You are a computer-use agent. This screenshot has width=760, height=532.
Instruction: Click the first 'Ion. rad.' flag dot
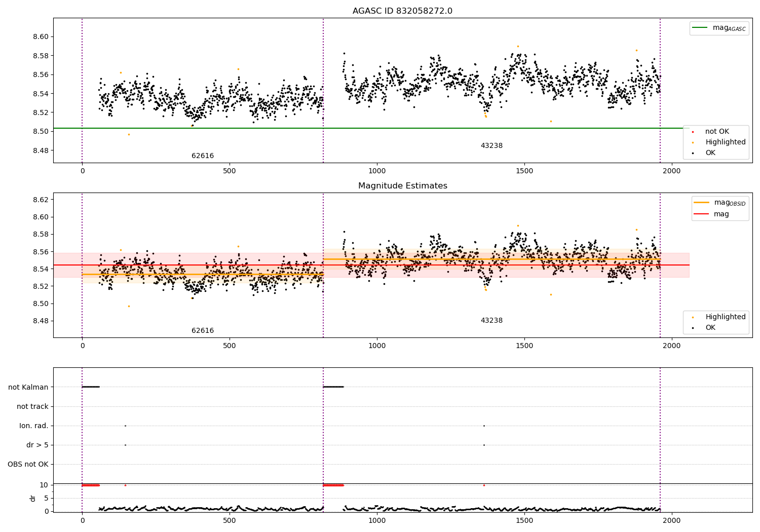tap(125, 426)
